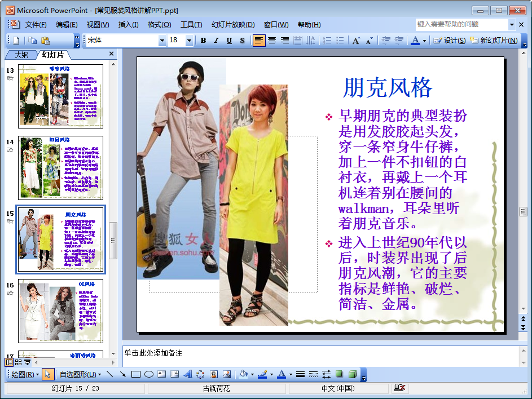Select the Rectangle tool
The width and height of the screenshot is (532, 399).
(x=136, y=374)
